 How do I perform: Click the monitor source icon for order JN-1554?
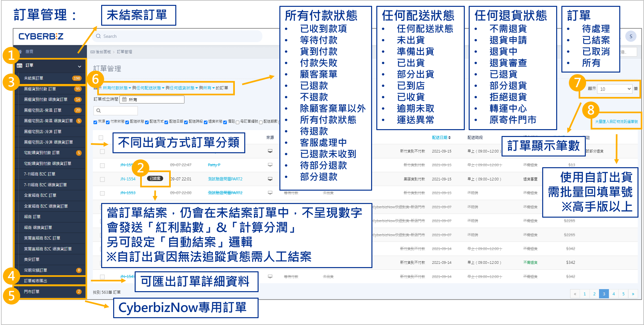tap(270, 179)
